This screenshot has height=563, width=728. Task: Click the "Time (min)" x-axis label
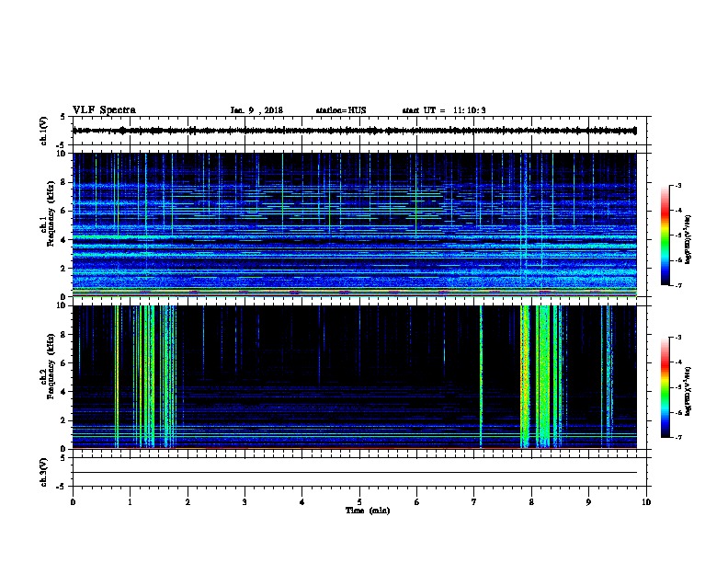tap(368, 511)
